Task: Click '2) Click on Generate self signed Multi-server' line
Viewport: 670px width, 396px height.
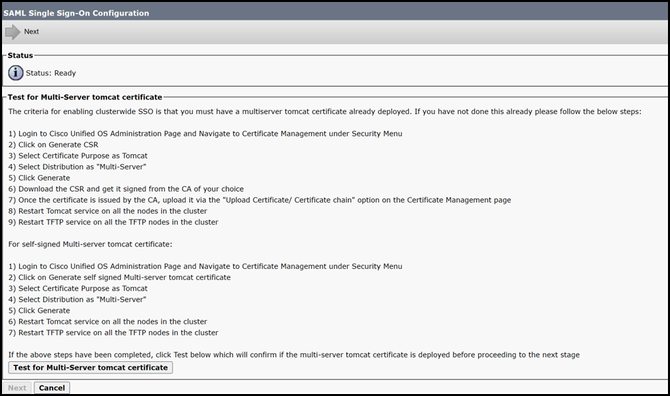Action: (120, 277)
